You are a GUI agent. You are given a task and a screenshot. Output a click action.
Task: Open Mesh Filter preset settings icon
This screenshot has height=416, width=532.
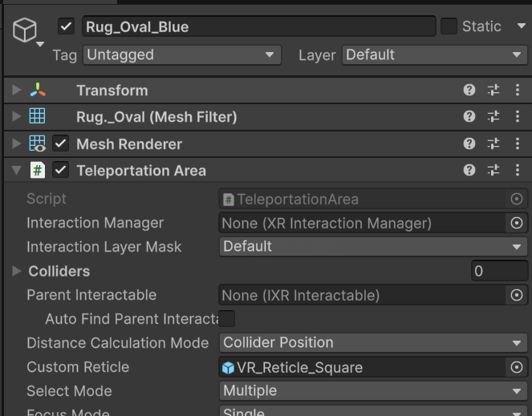point(493,117)
